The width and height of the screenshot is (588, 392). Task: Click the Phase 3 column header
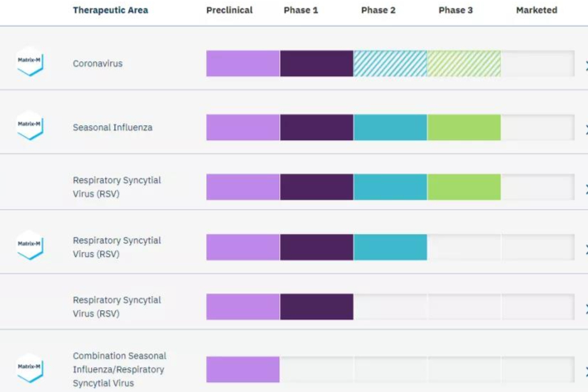coord(456,11)
